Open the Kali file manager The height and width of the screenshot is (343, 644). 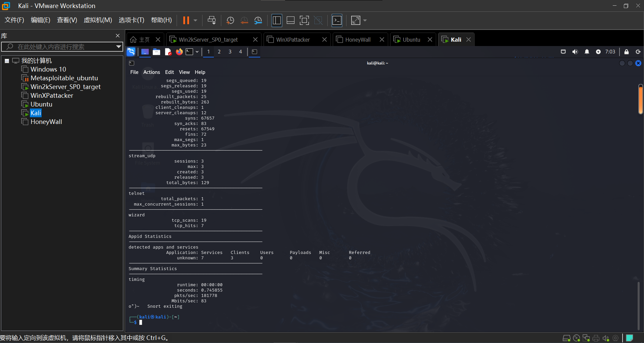click(x=156, y=52)
